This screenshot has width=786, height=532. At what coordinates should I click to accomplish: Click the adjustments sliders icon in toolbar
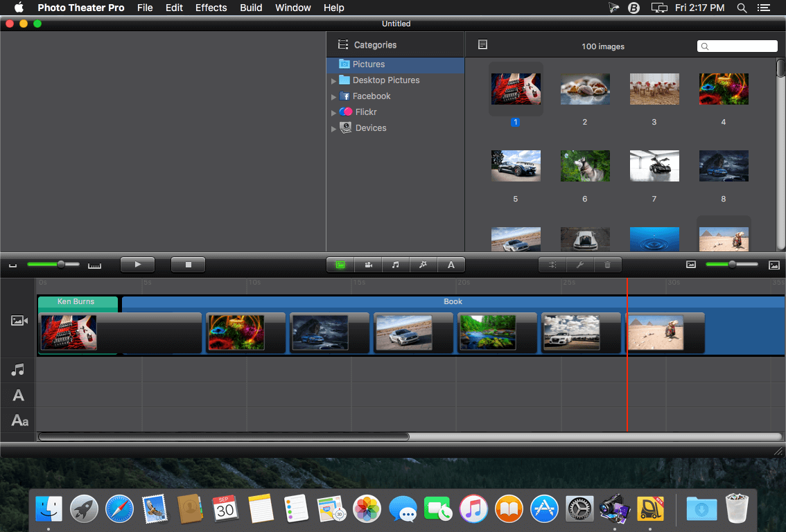552,265
